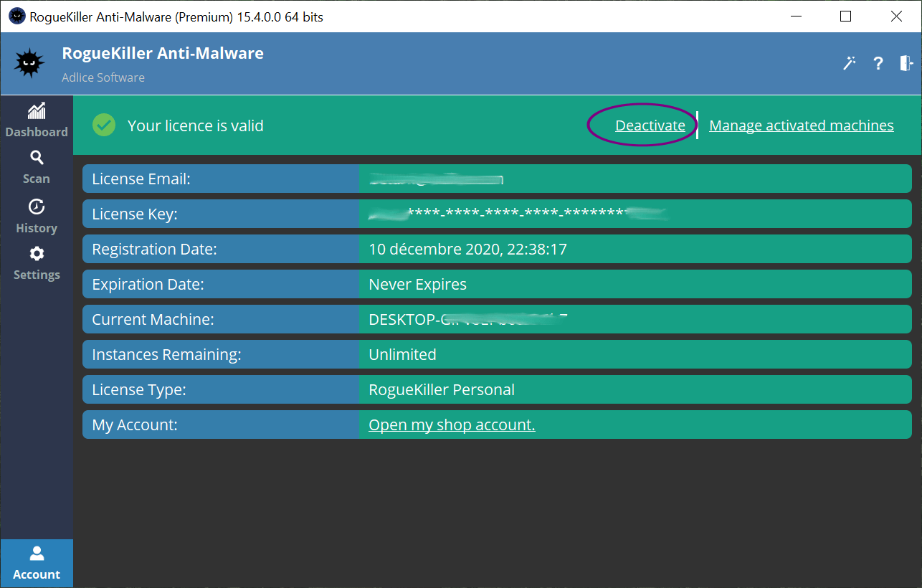The height and width of the screenshot is (588, 922).
Task: Maximize the RogueKiller window
Action: tap(845, 16)
